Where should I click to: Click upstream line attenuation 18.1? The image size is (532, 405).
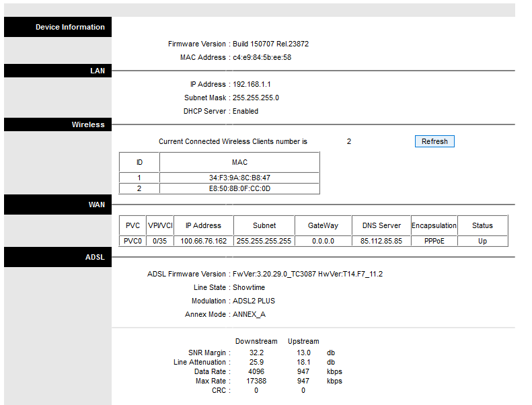(303, 362)
